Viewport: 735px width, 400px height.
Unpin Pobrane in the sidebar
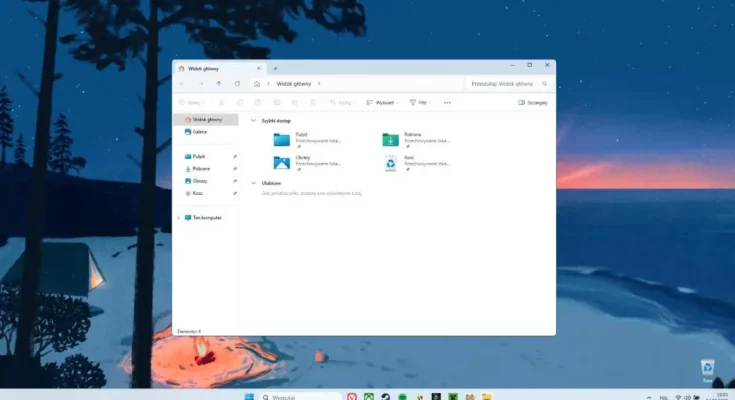click(235, 169)
